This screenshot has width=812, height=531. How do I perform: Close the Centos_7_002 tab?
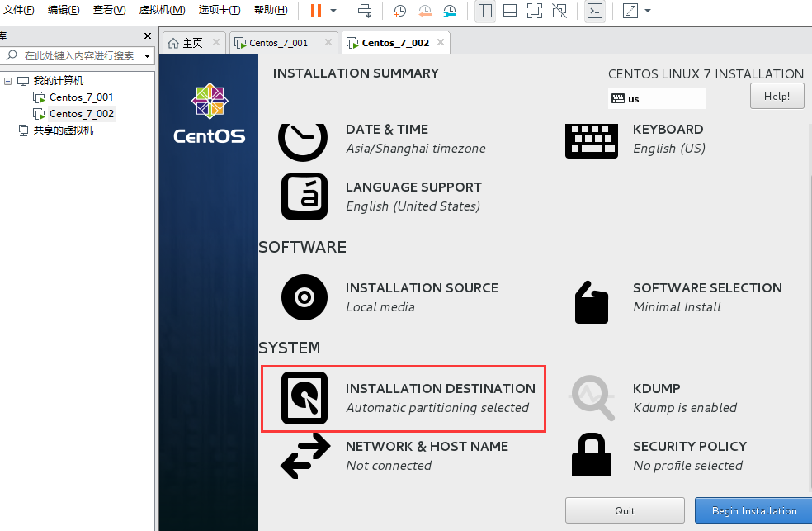coord(441,42)
